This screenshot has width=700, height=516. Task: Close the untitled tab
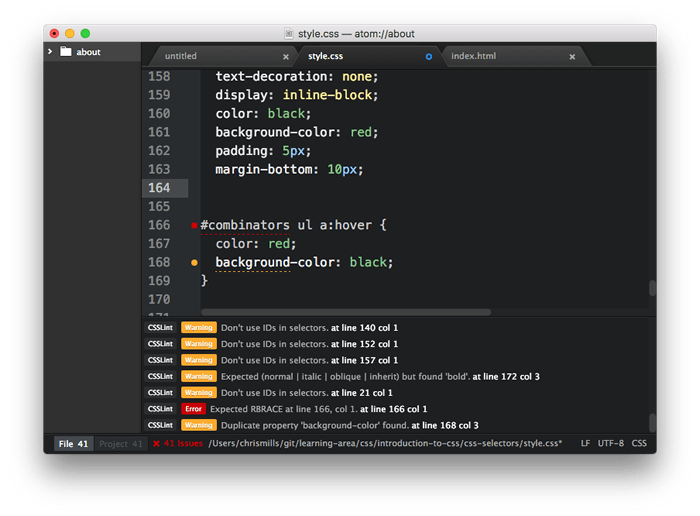click(286, 57)
